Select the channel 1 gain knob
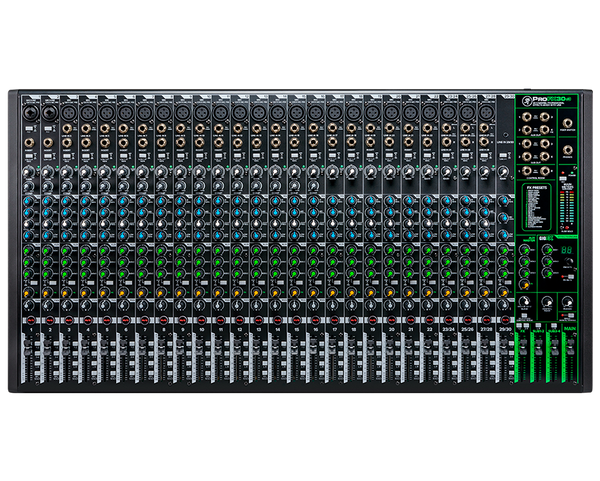Image resolution: width=600 pixels, height=481 pixels. click(x=29, y=172)
